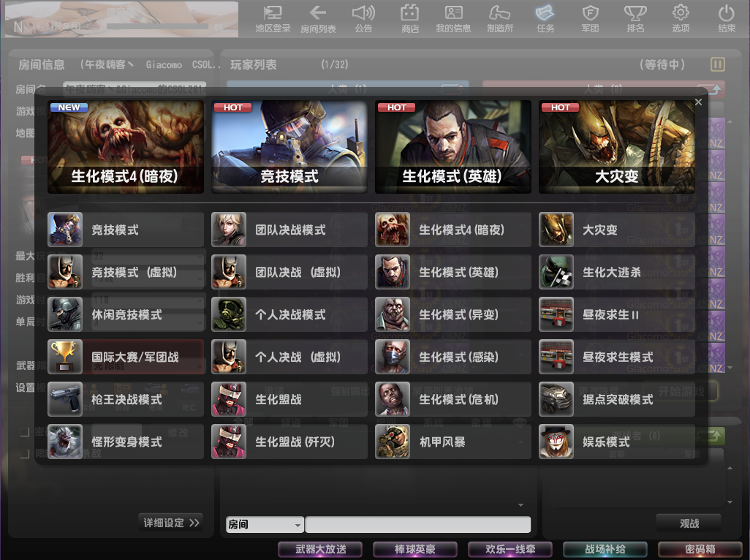
Task: Toggle the pause button near 等待中
Action: [x=718, y=64]
